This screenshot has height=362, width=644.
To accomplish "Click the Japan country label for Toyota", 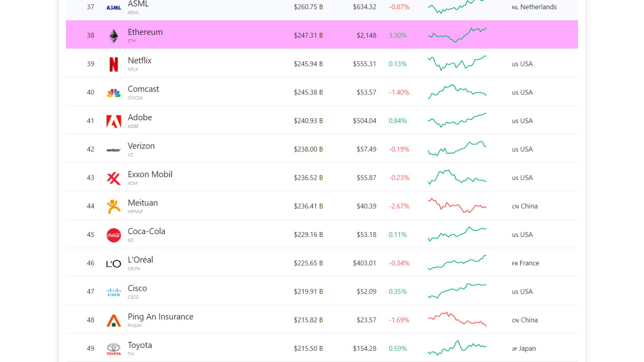I will pos(524,348).
